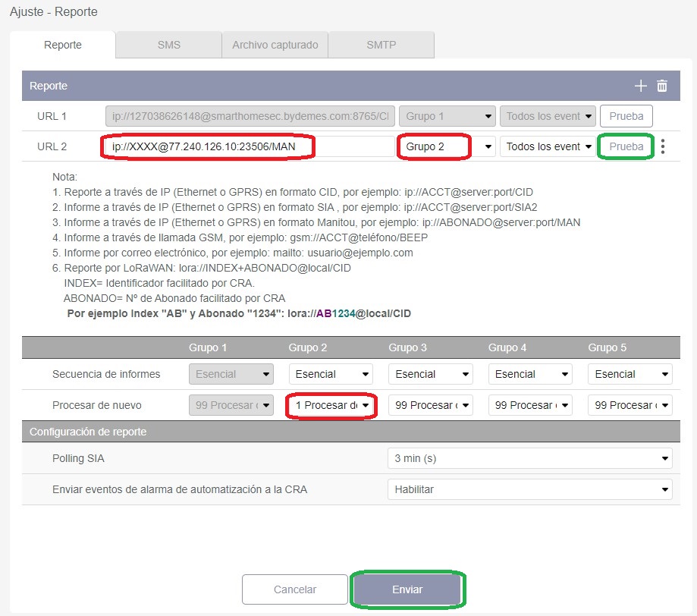Click the URL 2 address input field
This screenshot has width=697, height=616.
pos(246,146)
